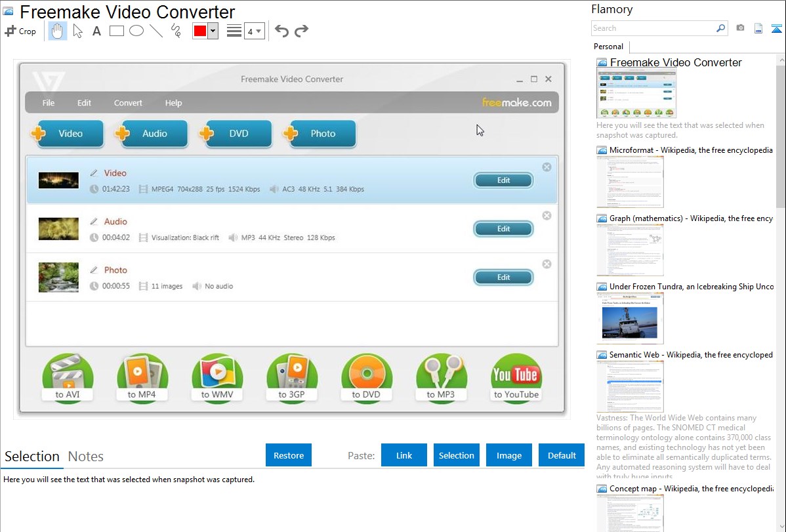Activate the hand pan tool

click(57, 31)
